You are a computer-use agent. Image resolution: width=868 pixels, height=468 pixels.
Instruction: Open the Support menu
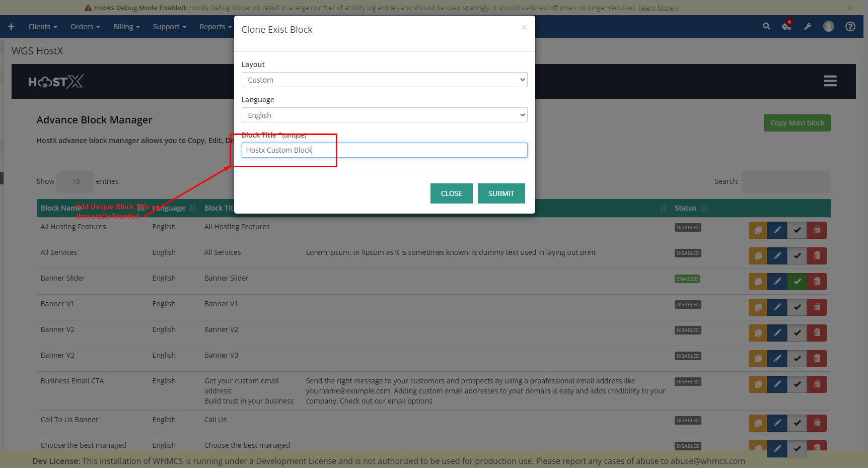(x=169, y=27)
